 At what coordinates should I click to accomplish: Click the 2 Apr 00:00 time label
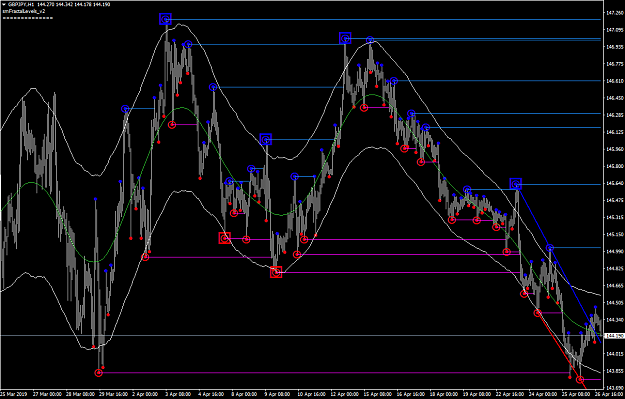(x=145, y=394)
